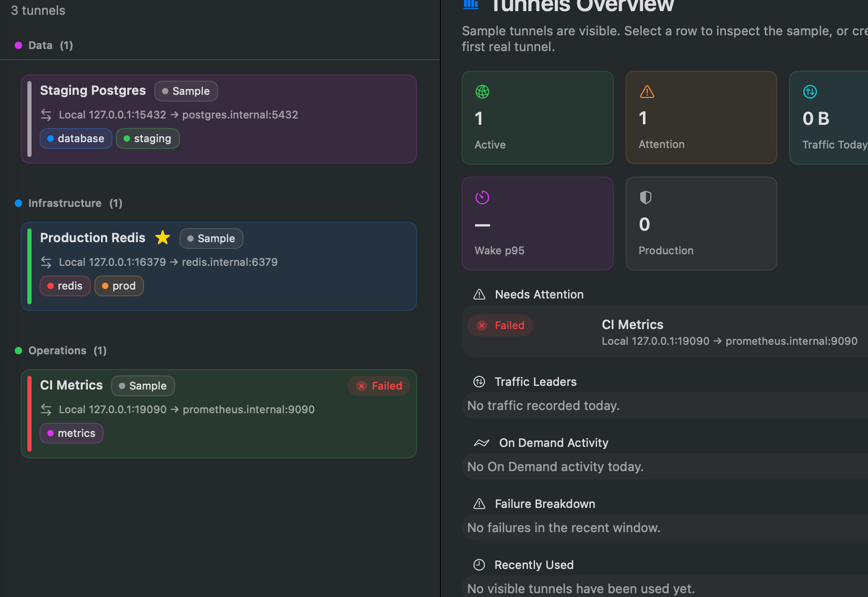This screenshot has width=868, height=597.
Task: Open the CI Metrics row under Needs Attention
Action: (665, 332)
